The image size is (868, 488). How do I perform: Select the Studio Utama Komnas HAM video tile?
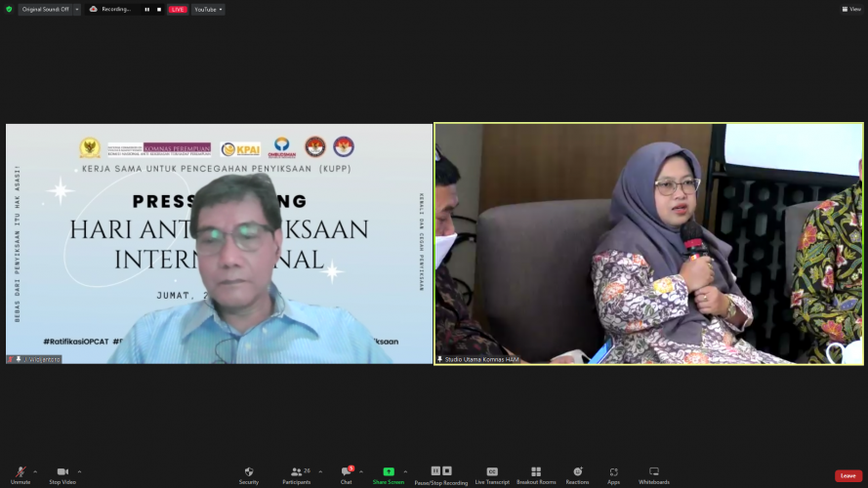pyautogui.click(x=649, y=243)
